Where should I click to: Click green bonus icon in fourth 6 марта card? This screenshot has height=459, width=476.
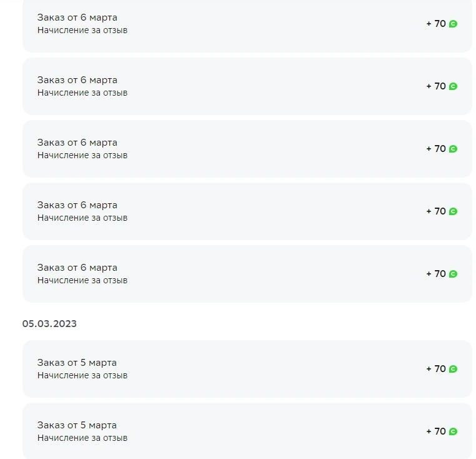click(453, 211)
